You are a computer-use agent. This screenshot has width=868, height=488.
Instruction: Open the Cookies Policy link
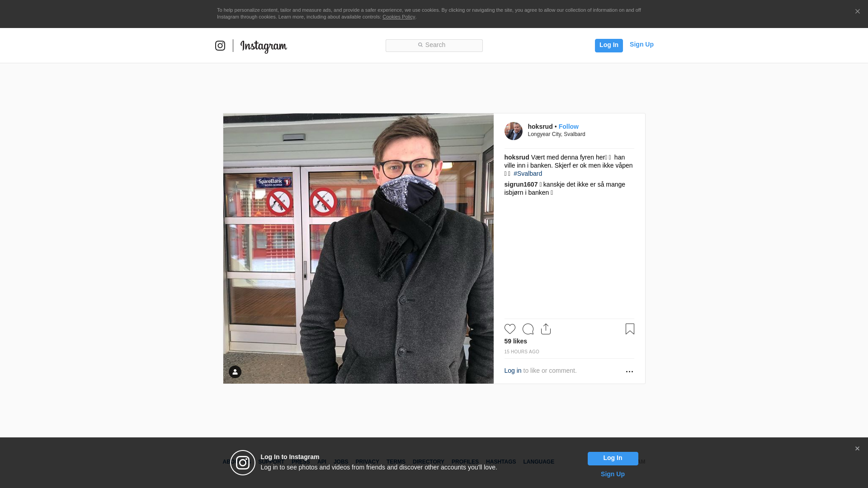(398, 17)
